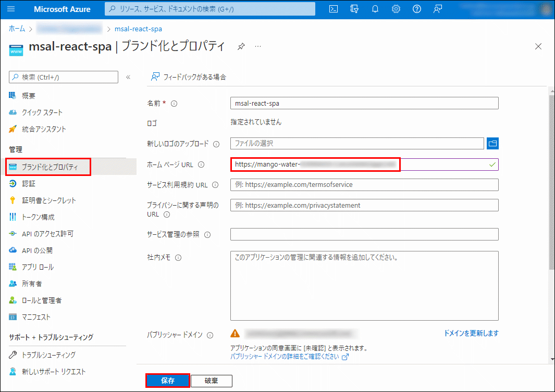Click the フィードバックがある場合 command
The image size is (555, 392).
pyautogui.click(x=189, y=77)
